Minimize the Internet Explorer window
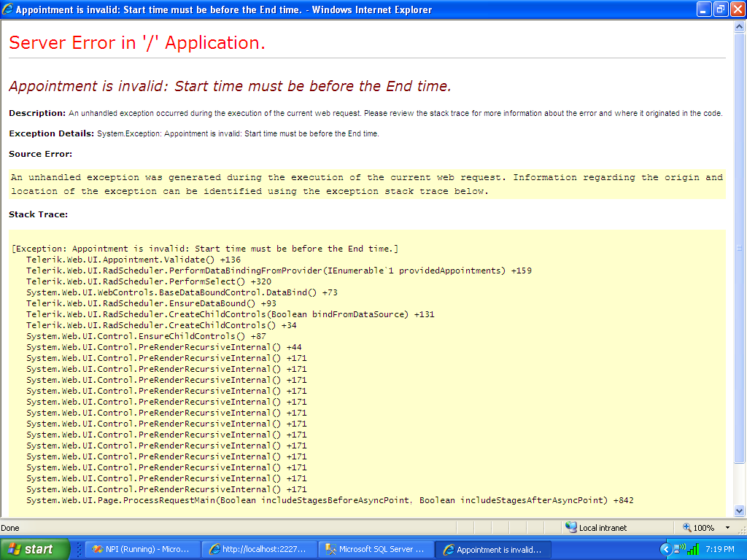Viewport: 747px width, 560px height. [x=704, y=9]
